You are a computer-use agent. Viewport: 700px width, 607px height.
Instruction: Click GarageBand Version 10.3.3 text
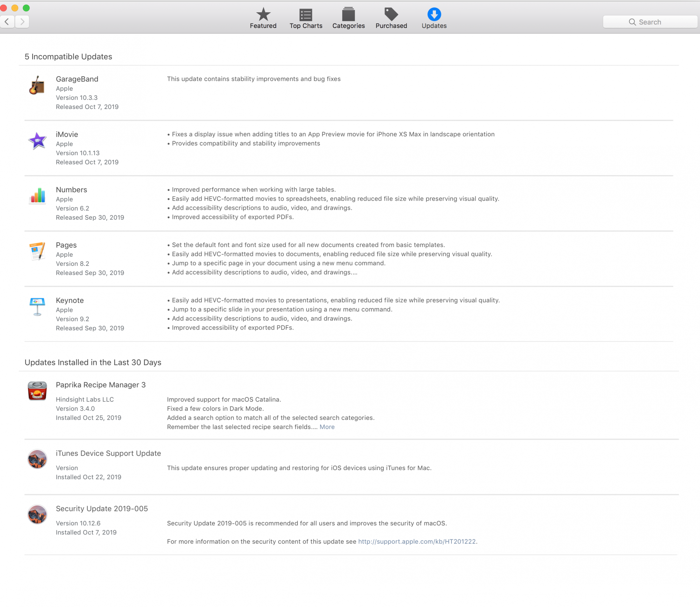point(77,98)
